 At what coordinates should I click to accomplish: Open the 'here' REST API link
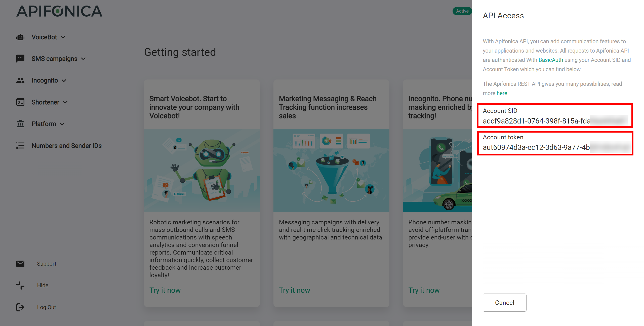pyautogui.click(x=502, y=93)
